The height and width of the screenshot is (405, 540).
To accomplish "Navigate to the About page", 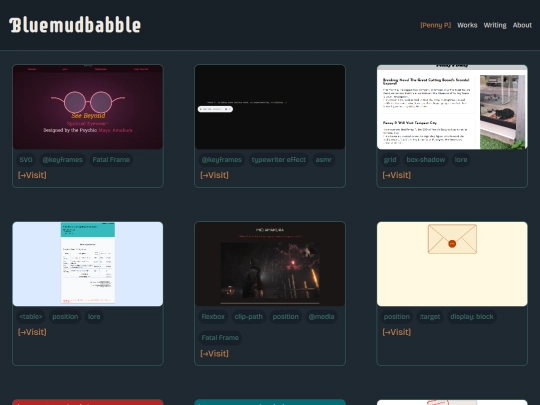I will coord(522,25).
